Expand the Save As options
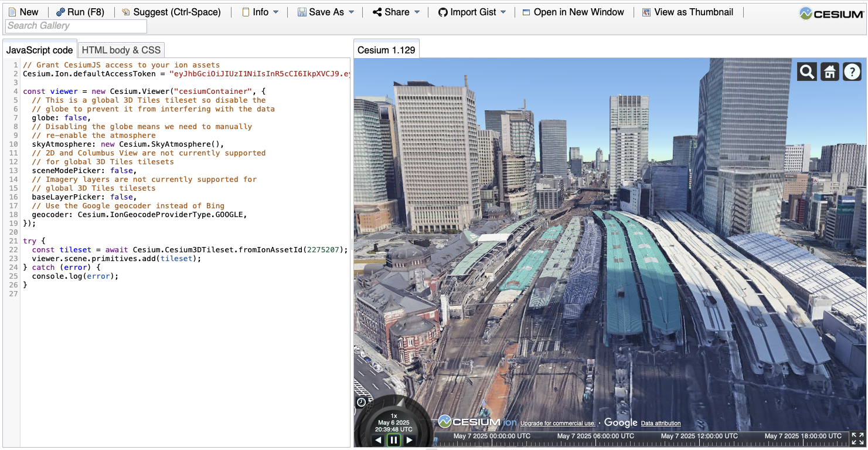 (x=325, y=11)
